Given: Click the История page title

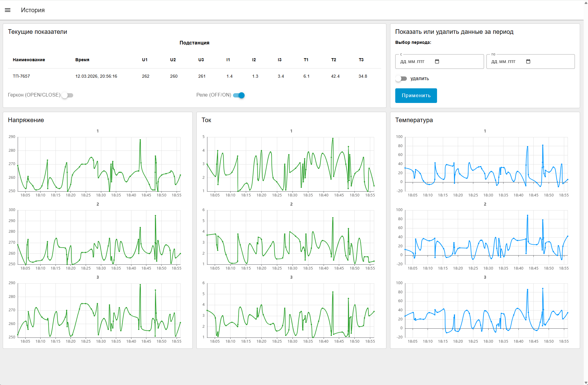Looking at the screenshot, I should pos(33,10).
